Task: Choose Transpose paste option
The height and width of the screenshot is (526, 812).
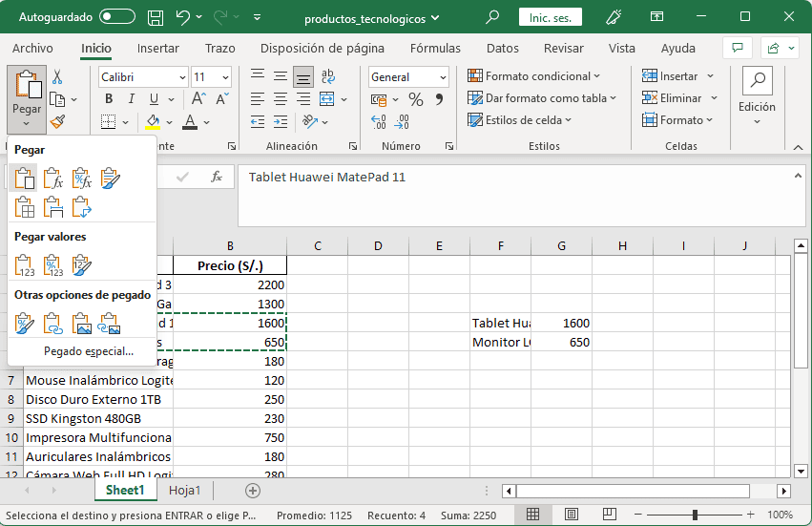Action: coord(82,207)
